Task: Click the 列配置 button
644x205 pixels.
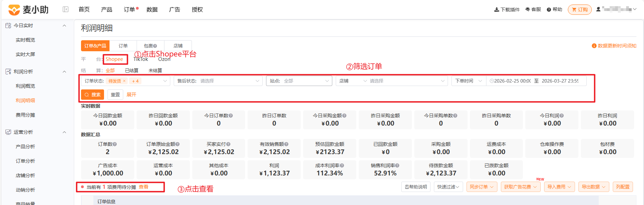Action: 623,187
